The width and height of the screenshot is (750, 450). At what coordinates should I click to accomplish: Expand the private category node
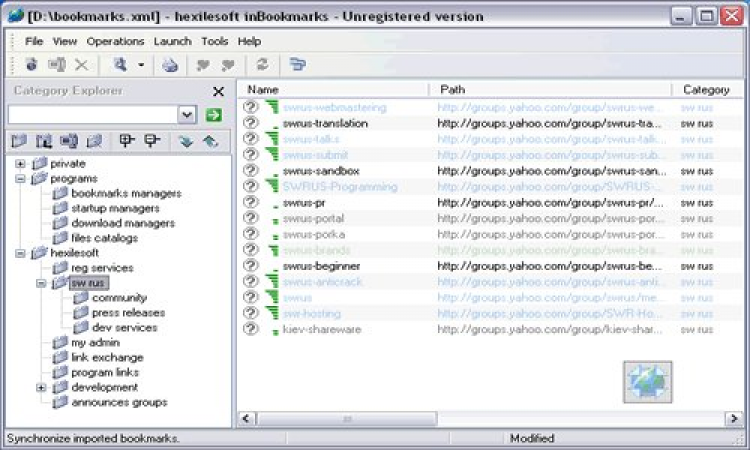[20, 164]
